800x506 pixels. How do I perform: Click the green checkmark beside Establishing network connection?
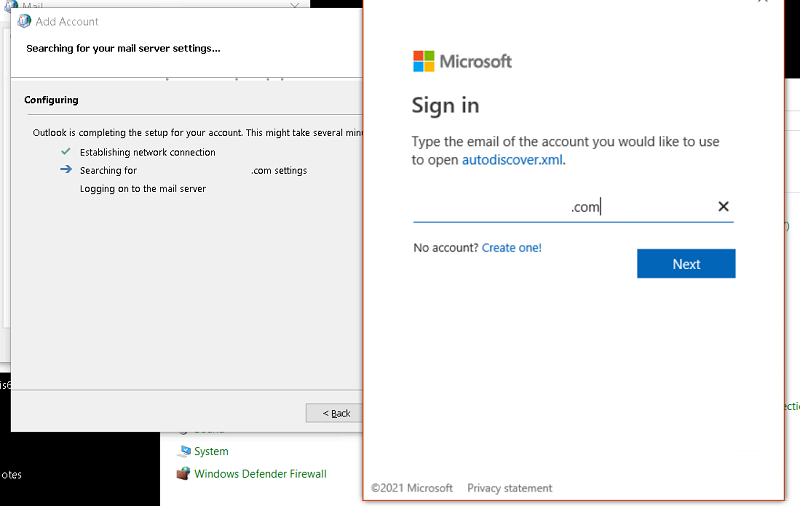pos(66,151)
